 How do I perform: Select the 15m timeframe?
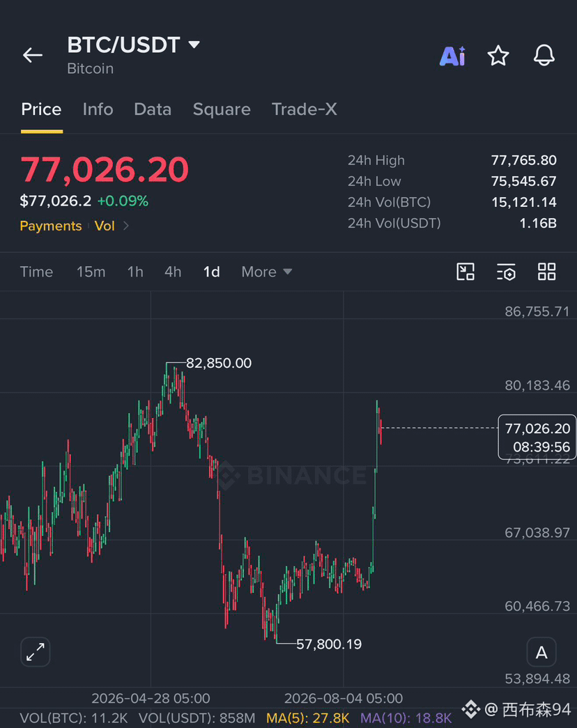click(91, 272)
